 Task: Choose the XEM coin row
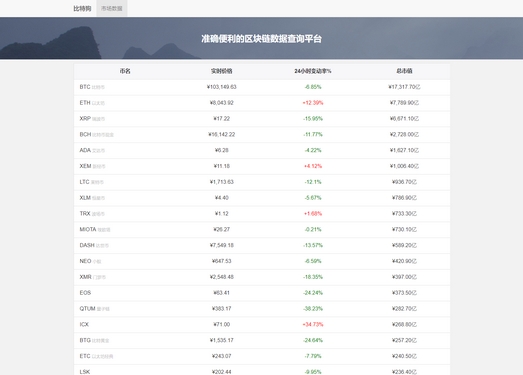coord(262,166)
